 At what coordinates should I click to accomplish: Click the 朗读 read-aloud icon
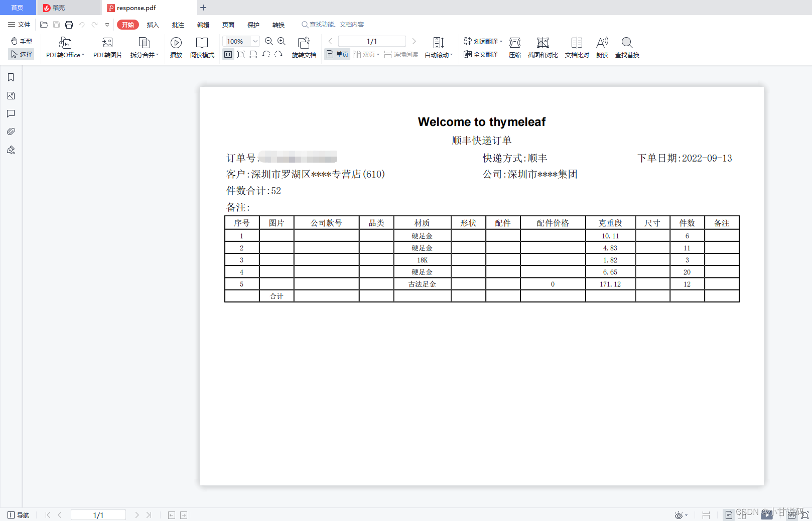point(602,43)
